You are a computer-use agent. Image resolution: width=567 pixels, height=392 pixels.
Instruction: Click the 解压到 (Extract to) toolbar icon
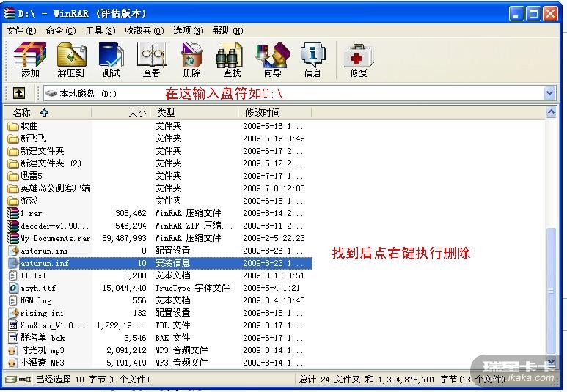(71, 59)
